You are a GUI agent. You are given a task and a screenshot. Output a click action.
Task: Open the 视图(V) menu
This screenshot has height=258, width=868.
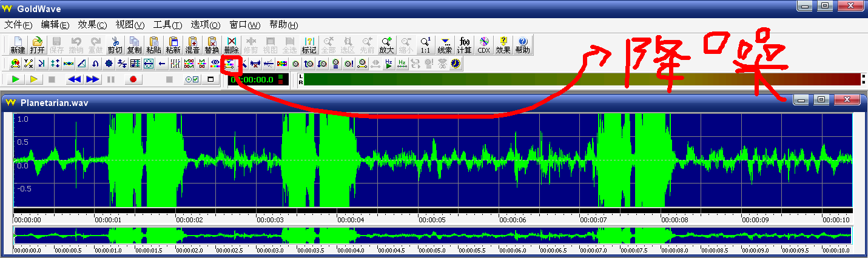(x=130, y=25)
